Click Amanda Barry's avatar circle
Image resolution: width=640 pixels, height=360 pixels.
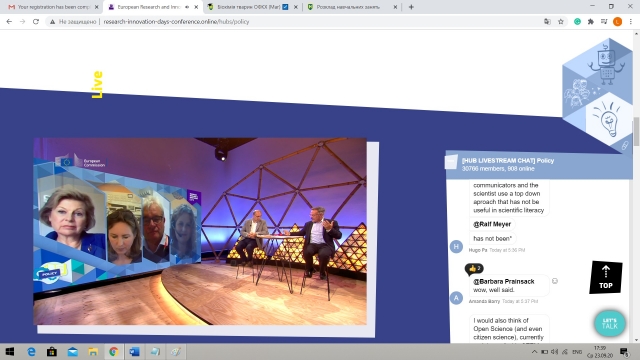(x=456, y=298)
